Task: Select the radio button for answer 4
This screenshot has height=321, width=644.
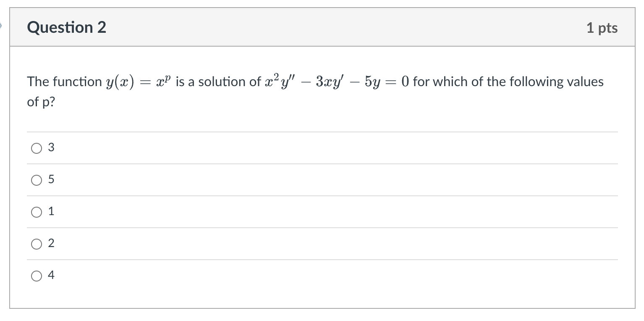Action: pyautogui.click(x=36, y=276)
